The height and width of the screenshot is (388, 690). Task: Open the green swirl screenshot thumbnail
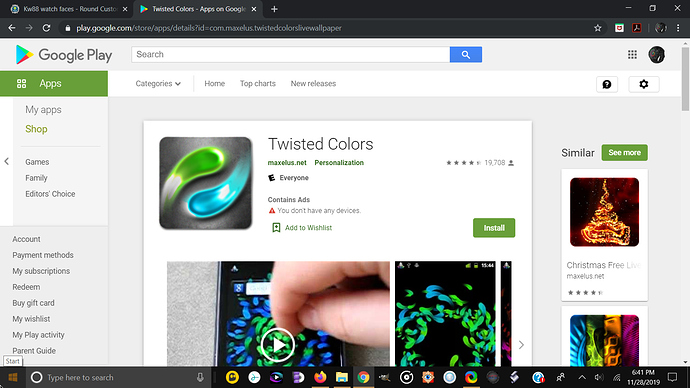click(445, 314)
